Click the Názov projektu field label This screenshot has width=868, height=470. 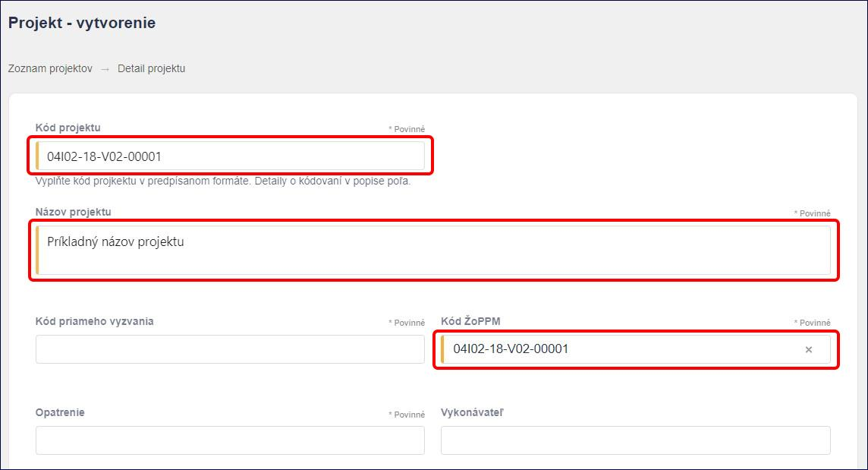[73, 212]
